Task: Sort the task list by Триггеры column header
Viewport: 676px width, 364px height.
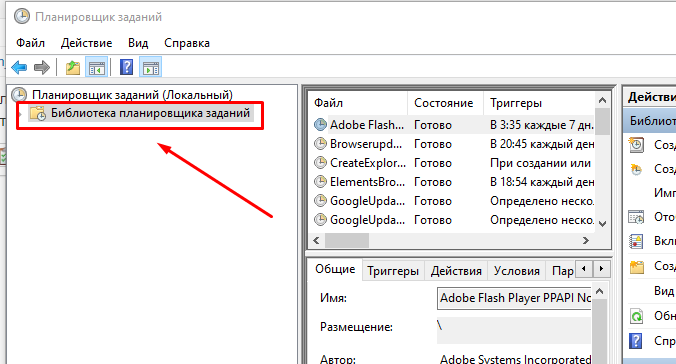Action: pos(539,103)
